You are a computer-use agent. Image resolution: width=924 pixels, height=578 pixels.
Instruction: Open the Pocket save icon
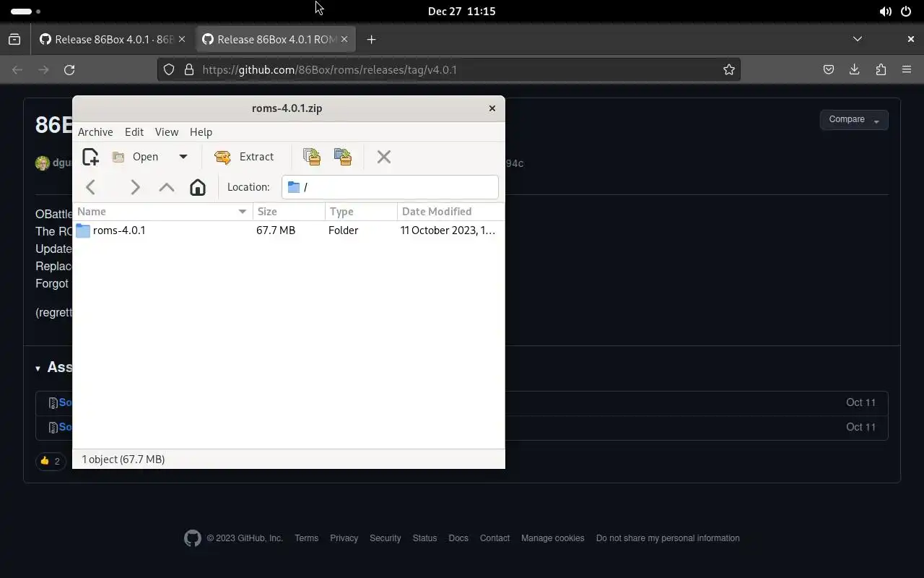point(829,70)
